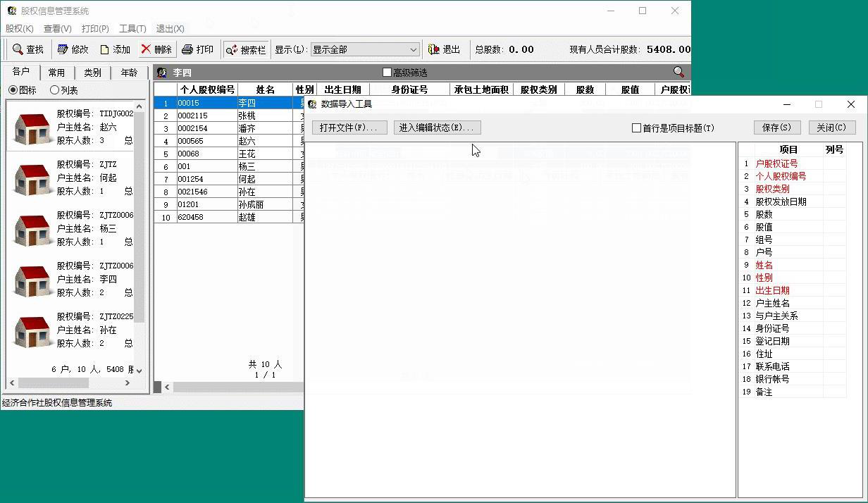The height and width of the screenshot is (503, 868).
Task: Click the 身份证号 column header
Action: click(x=409, y=89)
